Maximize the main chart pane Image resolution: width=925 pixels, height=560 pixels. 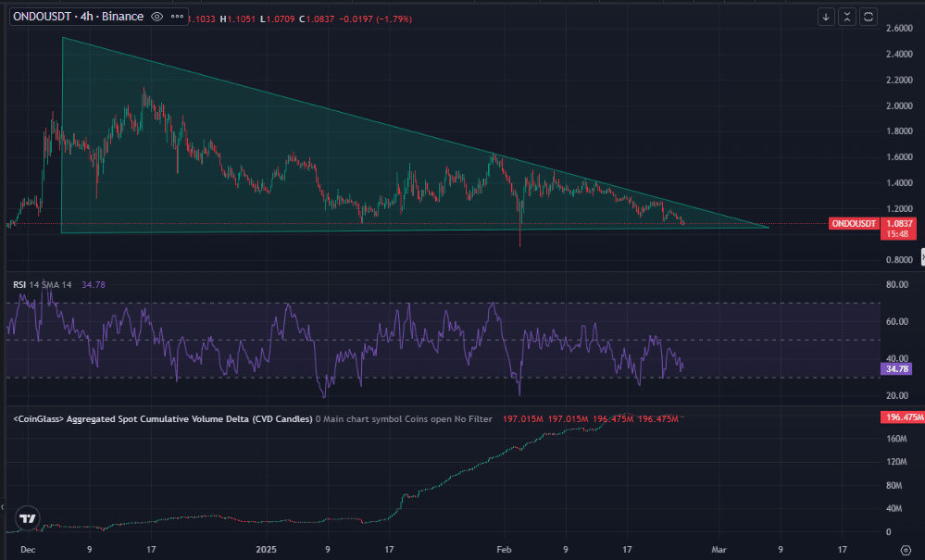(869, 17)
